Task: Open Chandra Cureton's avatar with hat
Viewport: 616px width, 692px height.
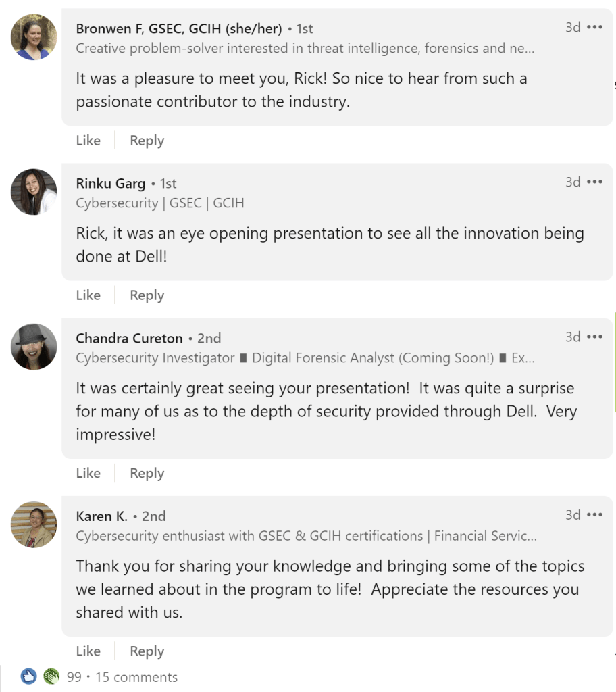Action: pyautogui.click(x=34, y=347)
